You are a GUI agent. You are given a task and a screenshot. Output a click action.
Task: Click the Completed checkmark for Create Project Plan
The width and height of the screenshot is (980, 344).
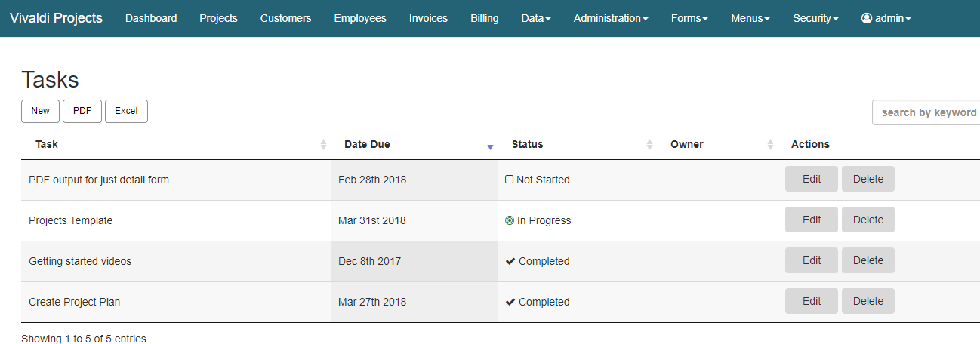(510, 302)
